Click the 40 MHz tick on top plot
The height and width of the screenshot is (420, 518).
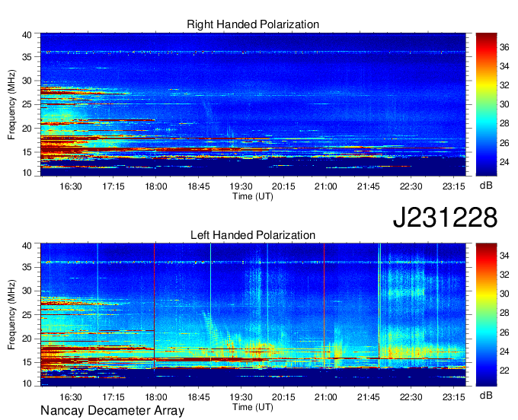(x=27, y=35)
